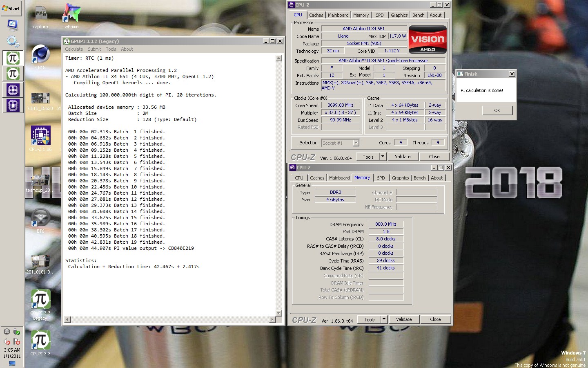The height and width of the screenshot is (368, 588).
Task: Click the Safely Remove Hardware tray icon
Action: point(17,332)
